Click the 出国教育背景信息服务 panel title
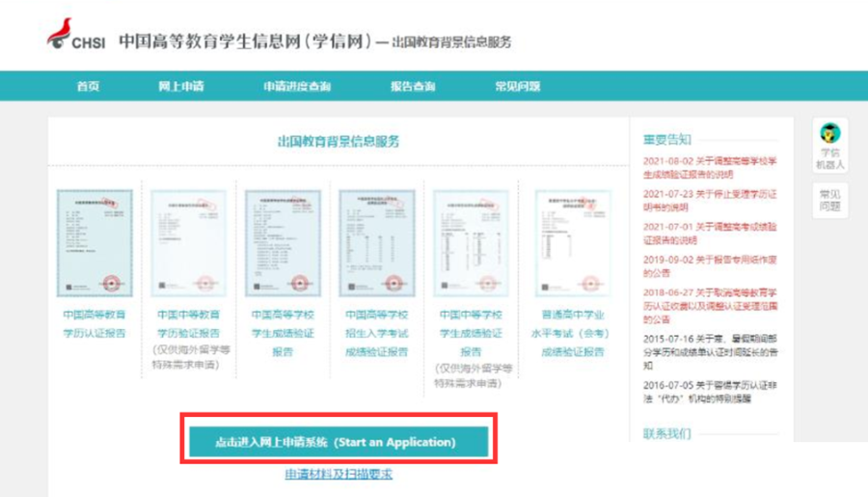This screenshot has width=868, height=497. [x=339, y=141]
